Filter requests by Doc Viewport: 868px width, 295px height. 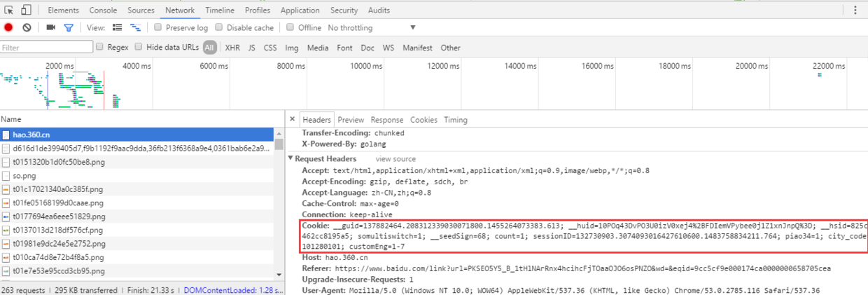(367, 48)
